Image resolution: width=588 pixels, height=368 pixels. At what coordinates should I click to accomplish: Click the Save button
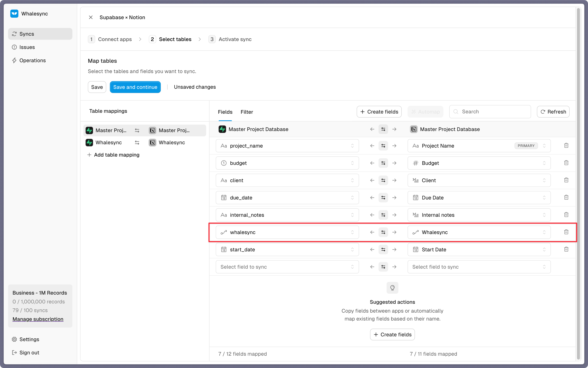[97, 87]
